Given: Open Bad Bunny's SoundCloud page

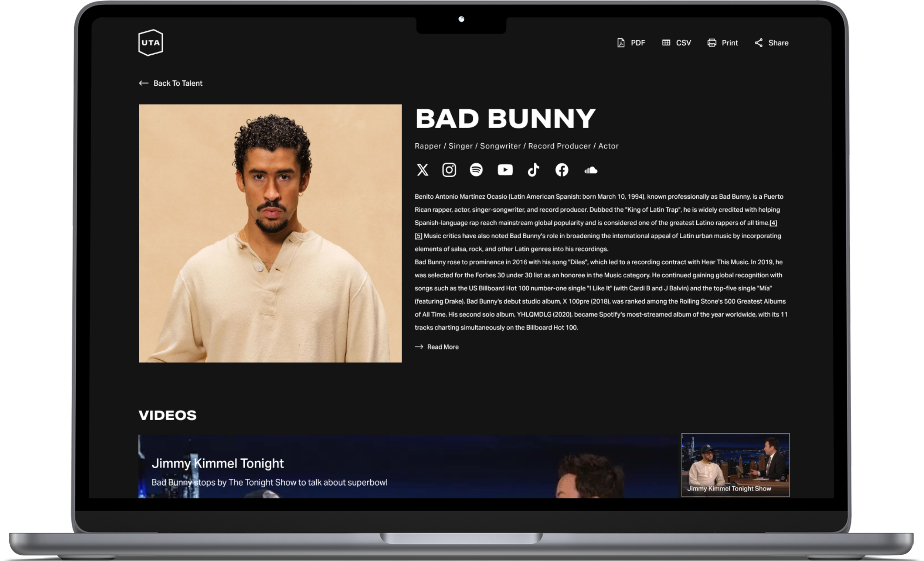Looking at the screenshot, I should click(x=591, y=171).
